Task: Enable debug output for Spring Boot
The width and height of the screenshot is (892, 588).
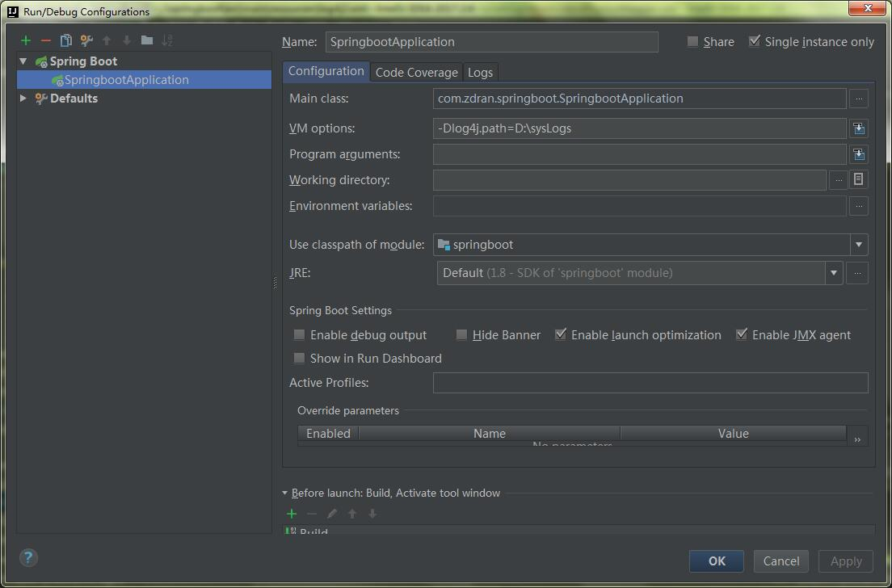Action: coord(299,334)
